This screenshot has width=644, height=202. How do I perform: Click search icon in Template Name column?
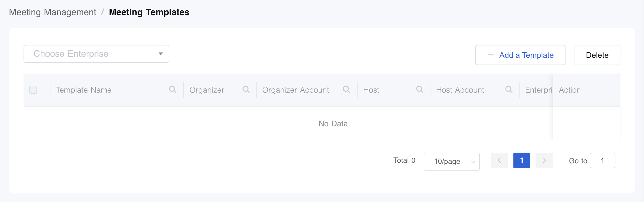pyautogui.click(x=173, y=89)
